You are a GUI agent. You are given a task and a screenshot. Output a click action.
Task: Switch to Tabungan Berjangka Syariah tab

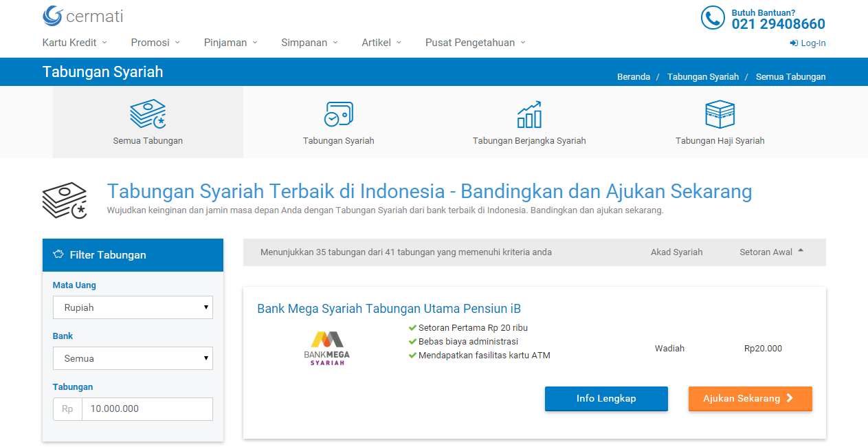coord(529,122)
